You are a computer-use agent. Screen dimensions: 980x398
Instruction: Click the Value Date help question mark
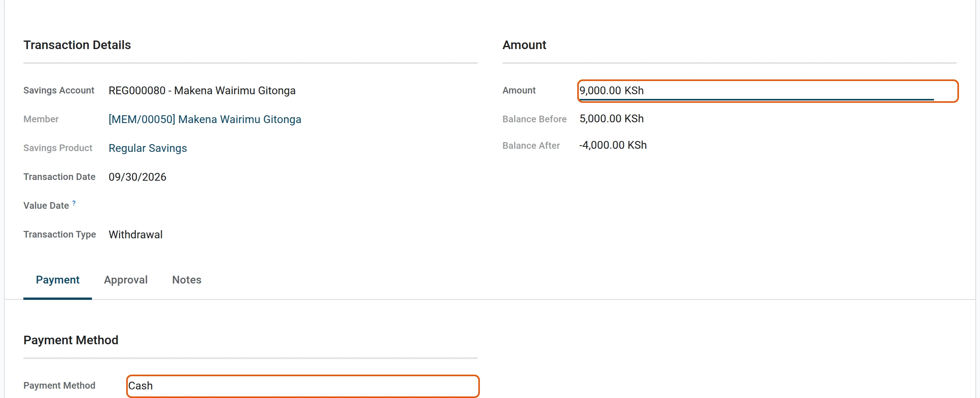click(x=74, y=203)
